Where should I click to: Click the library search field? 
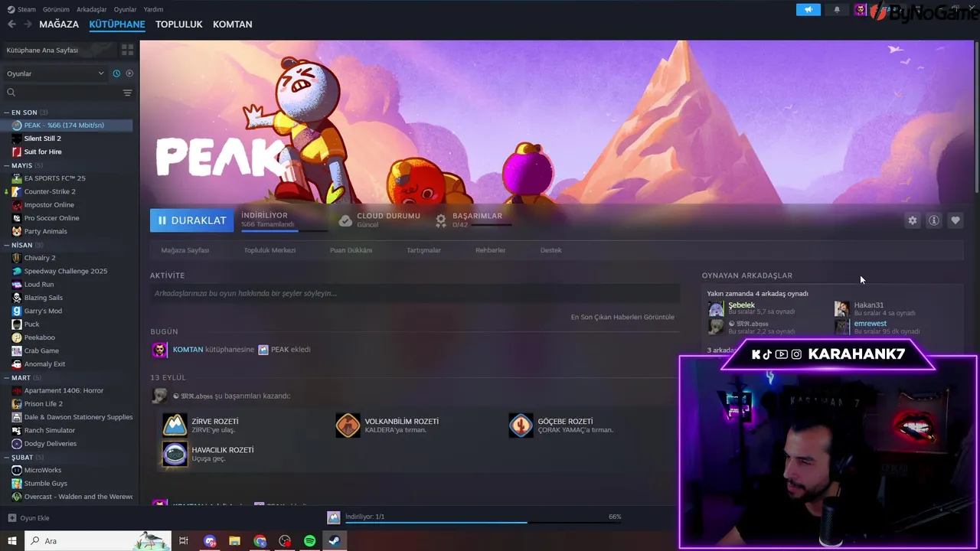pyautogui.click(x=61, y=93)
